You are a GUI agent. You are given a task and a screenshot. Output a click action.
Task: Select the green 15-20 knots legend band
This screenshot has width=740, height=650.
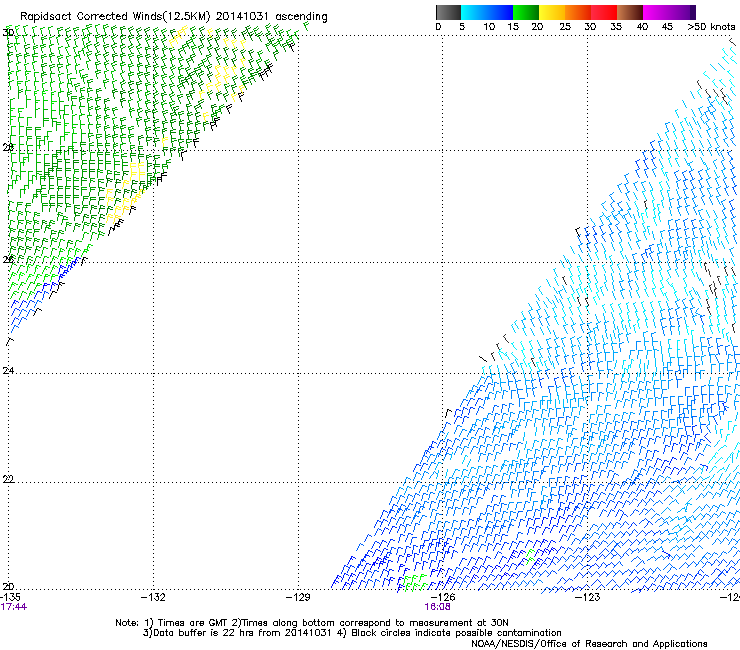526,12
